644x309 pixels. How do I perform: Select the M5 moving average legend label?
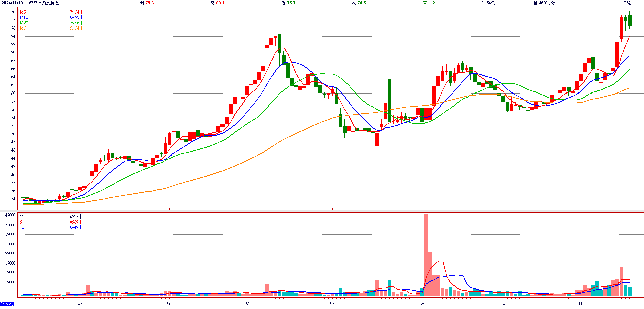pyautogui.click(x=23, y=12)
